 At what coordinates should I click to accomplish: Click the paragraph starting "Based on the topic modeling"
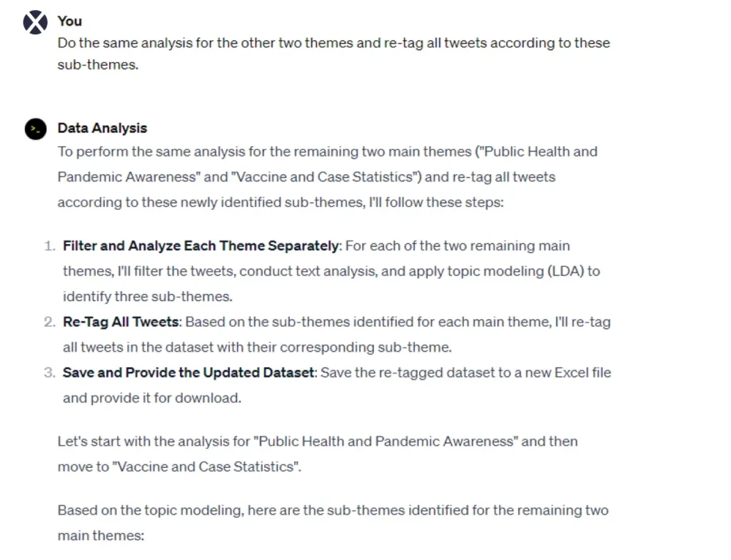[333, 511]
